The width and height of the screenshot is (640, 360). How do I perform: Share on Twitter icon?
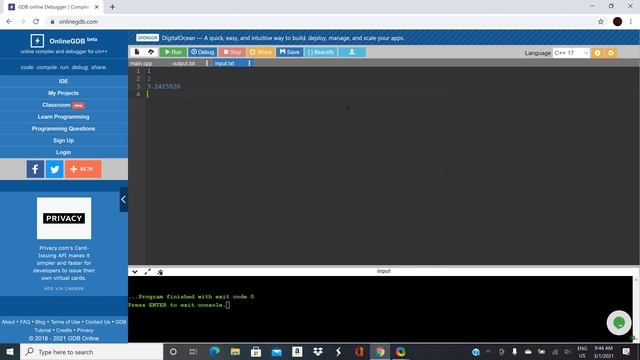(55, 169)
